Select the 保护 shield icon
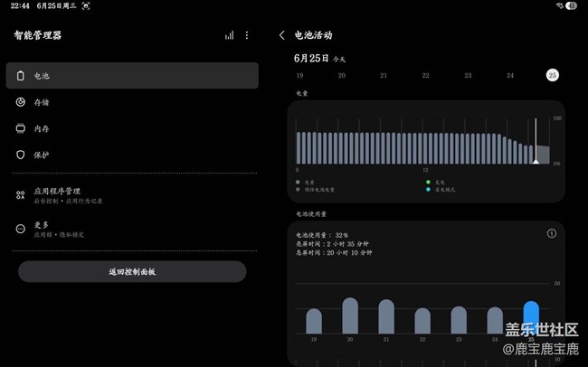This screenshot has width=588, height=367. tap(21, 155)
